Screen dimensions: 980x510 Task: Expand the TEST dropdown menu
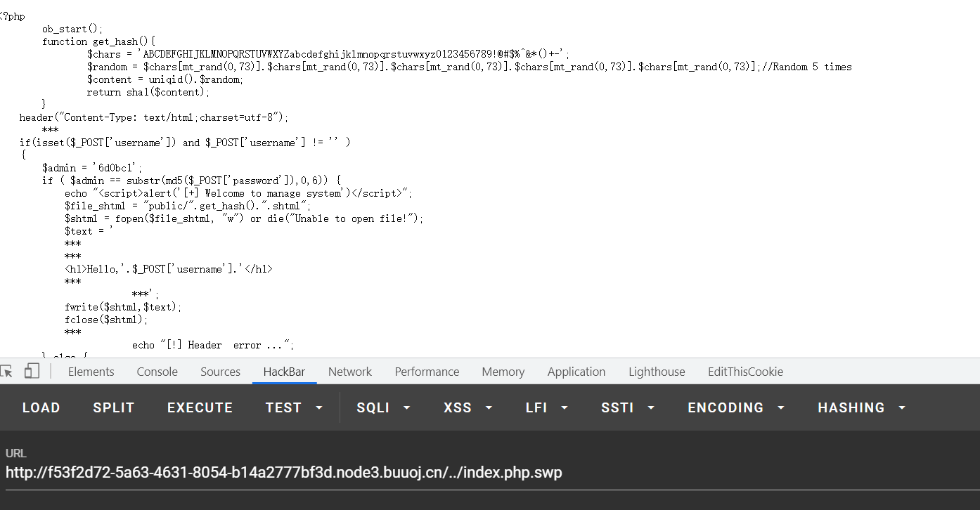[x=294, y=407]
